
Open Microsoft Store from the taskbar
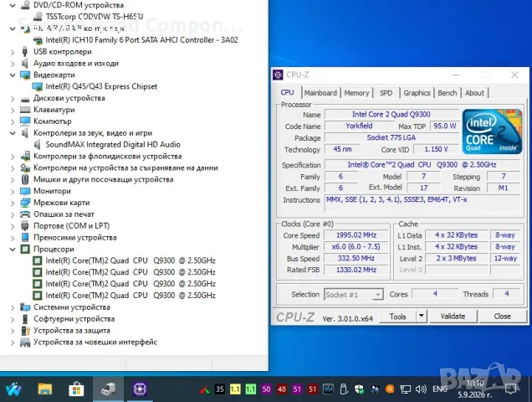tap(76, 389)
